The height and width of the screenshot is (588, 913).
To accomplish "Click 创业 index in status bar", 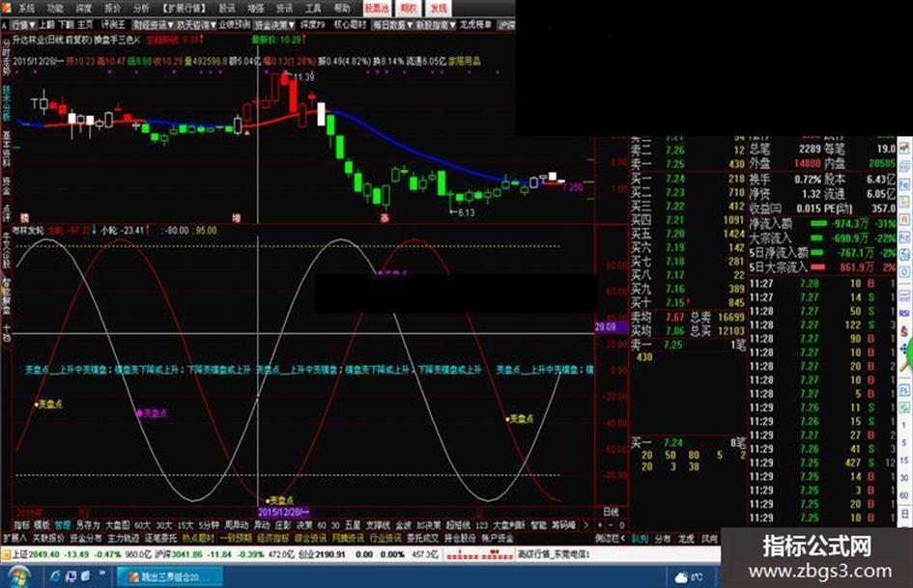I will pyautogui.click(x=305, y=554).
